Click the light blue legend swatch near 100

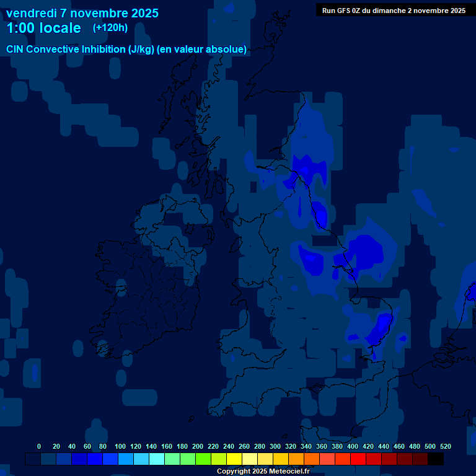tap(126, 459)
